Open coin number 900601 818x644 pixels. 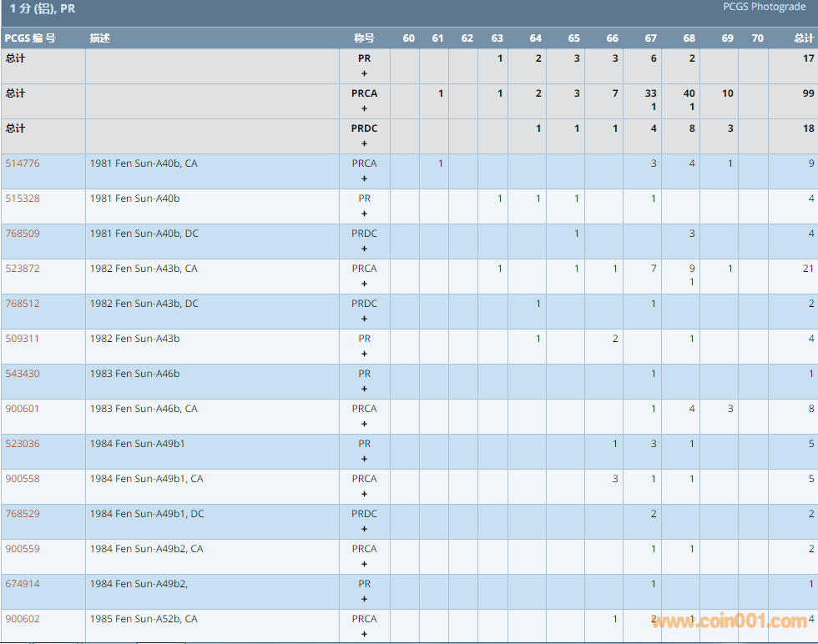tap(23, 409)
